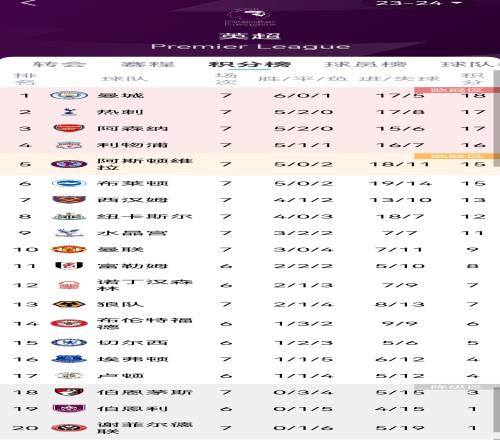Click the 水晶宫 team name
500x440 pixels.
pyautogui.click(x=132, y=233)
